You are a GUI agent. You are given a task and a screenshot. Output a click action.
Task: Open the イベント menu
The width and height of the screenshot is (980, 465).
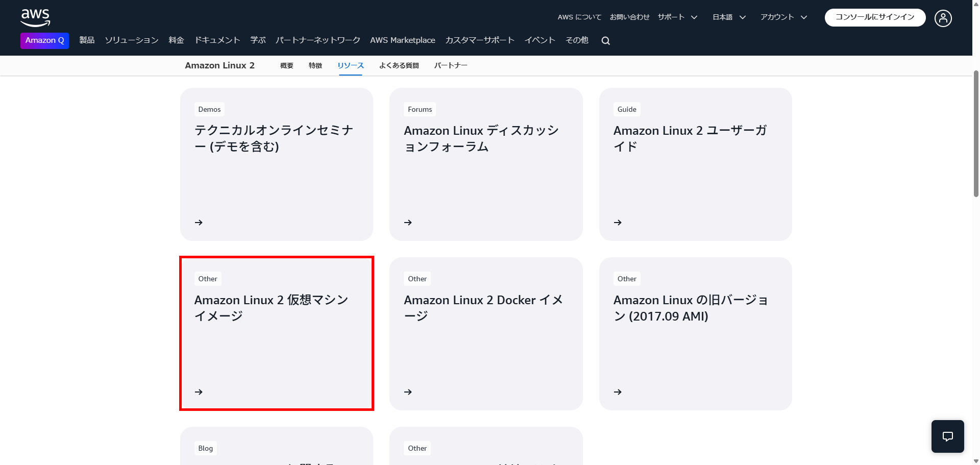540,40
